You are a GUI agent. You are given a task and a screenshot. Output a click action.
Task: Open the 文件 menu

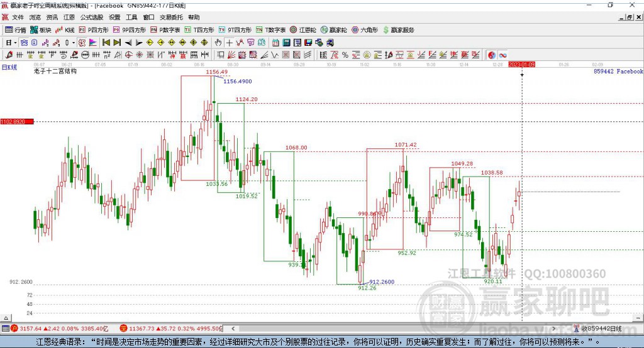click(x=18, y=17)
